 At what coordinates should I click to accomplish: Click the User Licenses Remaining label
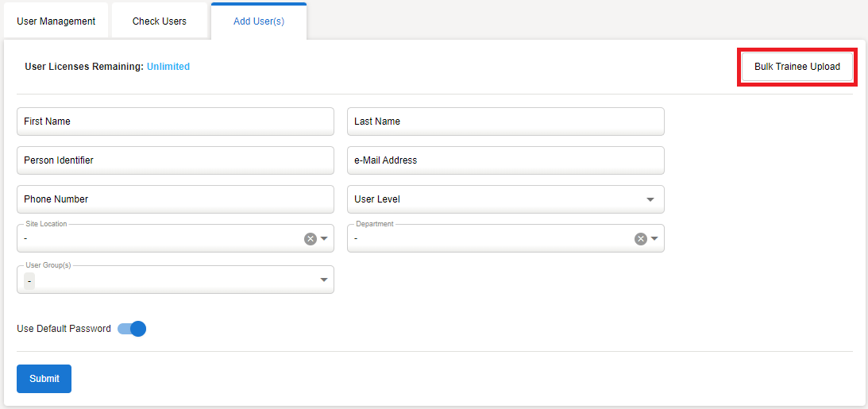[84, 67]
